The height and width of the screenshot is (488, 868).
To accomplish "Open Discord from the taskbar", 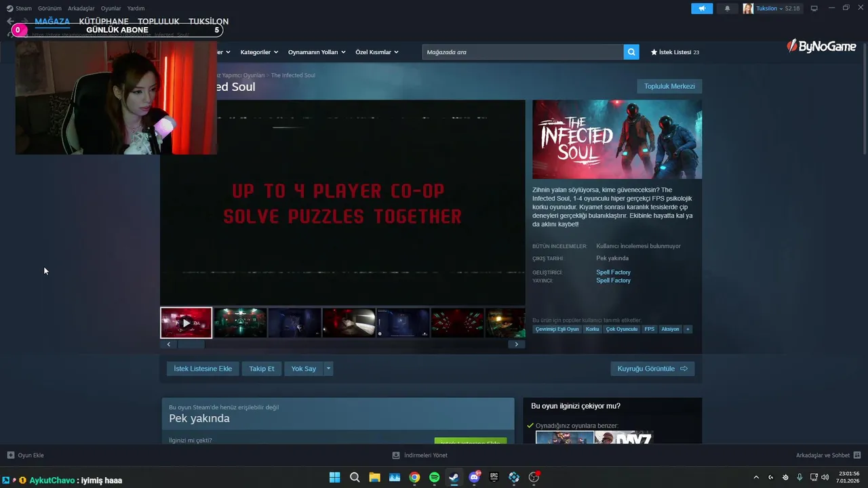I will tap(474, 477).
